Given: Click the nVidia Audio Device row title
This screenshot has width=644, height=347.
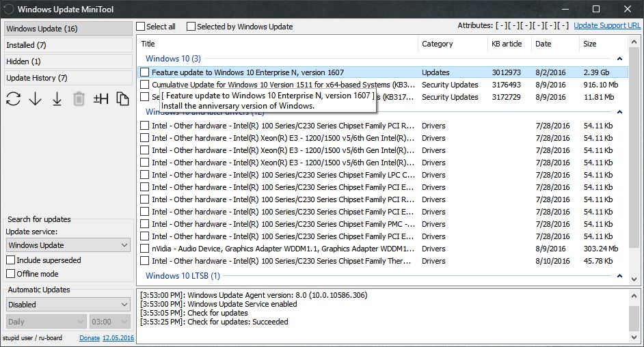Looking at the screenshot, I should pyautogui.click(x=283, y=249).
